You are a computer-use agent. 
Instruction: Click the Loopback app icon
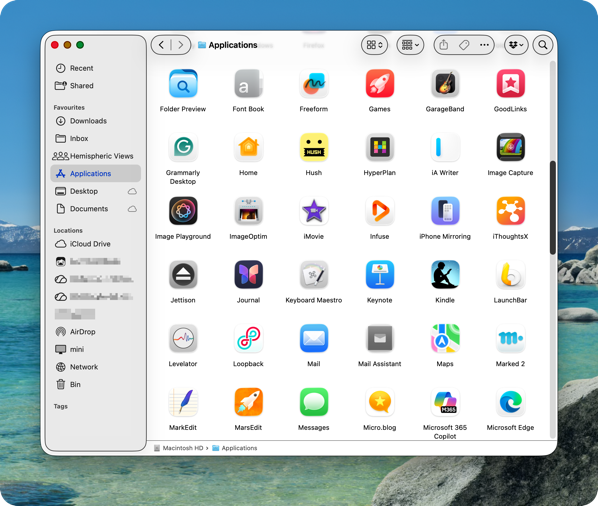coord(248,338)
